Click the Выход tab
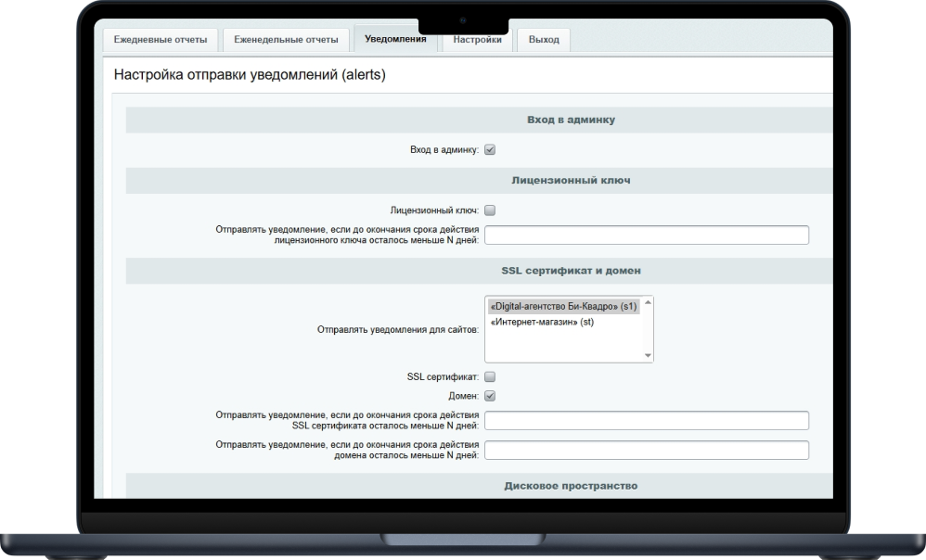The height and width of the screenshot is (560, 926). point(544,40)
